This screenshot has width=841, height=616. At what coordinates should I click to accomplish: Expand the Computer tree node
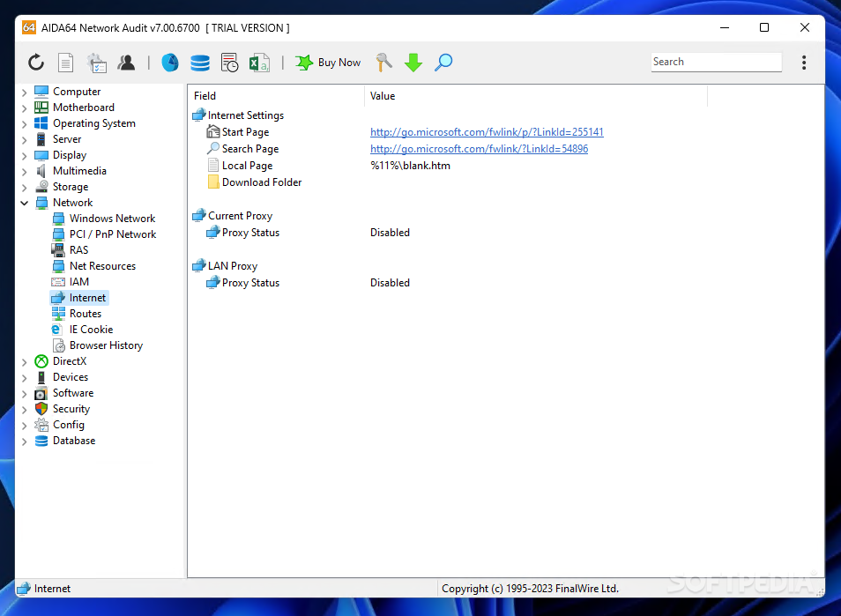tap(24, 93)
